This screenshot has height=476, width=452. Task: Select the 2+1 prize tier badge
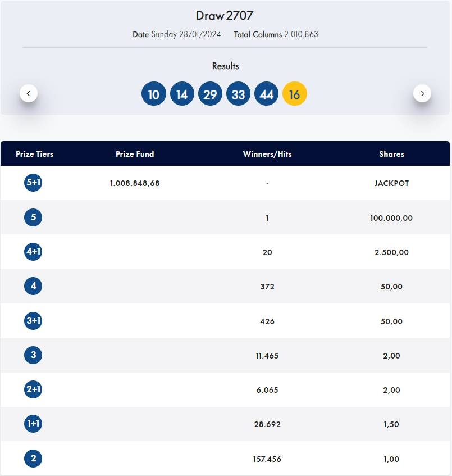click(33, 389)
